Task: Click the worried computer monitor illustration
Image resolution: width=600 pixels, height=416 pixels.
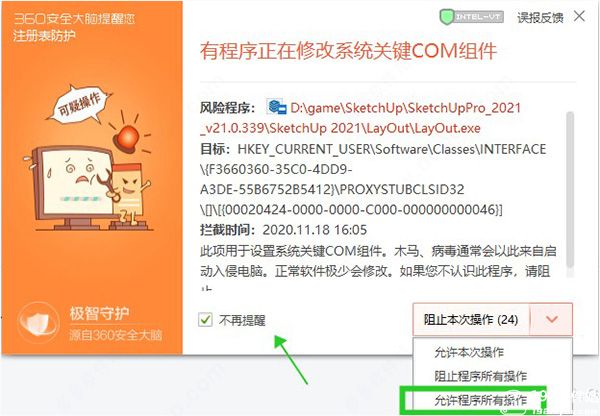Action: click(x=71, y=188)
